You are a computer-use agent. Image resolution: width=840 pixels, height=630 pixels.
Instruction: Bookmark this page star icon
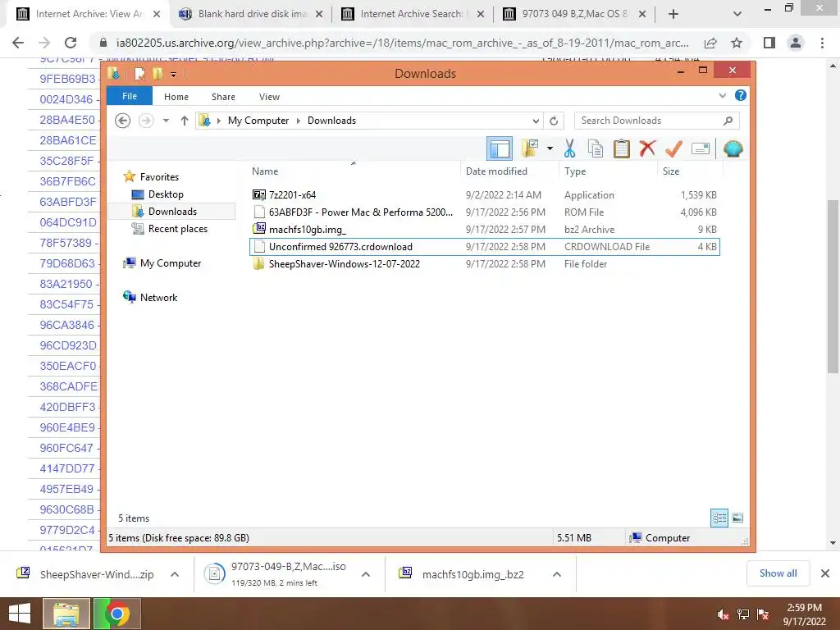pyautogui.click(x=737, y=43)
